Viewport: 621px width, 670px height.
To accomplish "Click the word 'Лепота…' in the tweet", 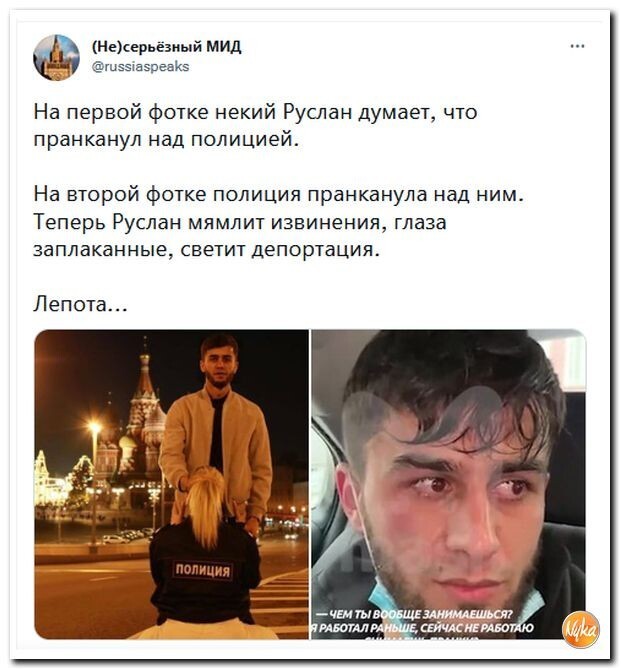I will click(80, 305).
